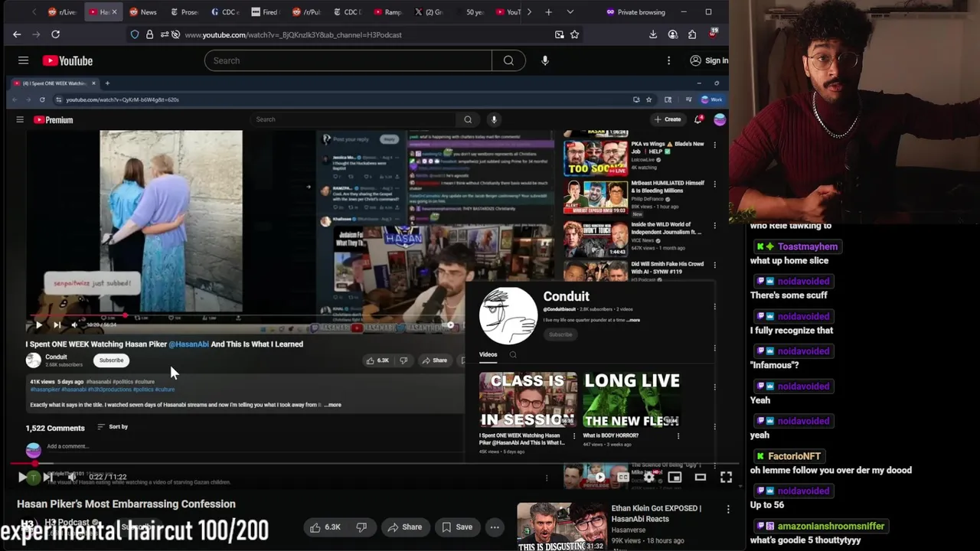The image size is (980, 551).
Task: Click the tracking protection shield icon
Action: tap(135, 34)
